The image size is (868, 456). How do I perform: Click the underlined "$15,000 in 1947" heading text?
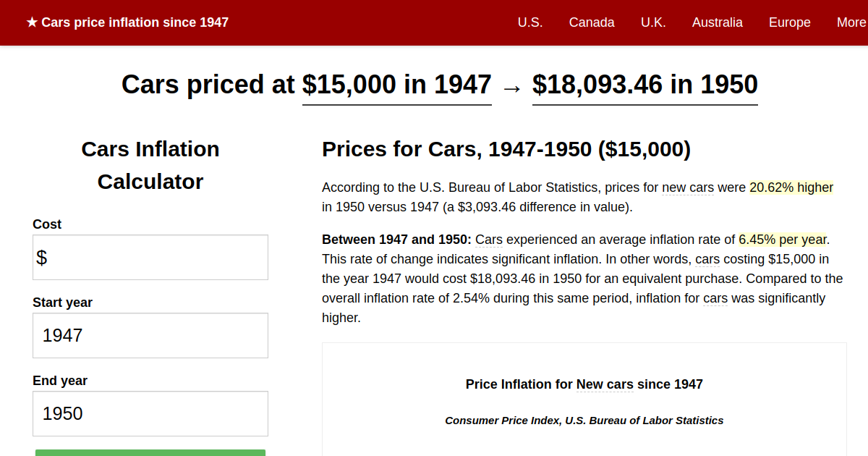pos(396,85)
